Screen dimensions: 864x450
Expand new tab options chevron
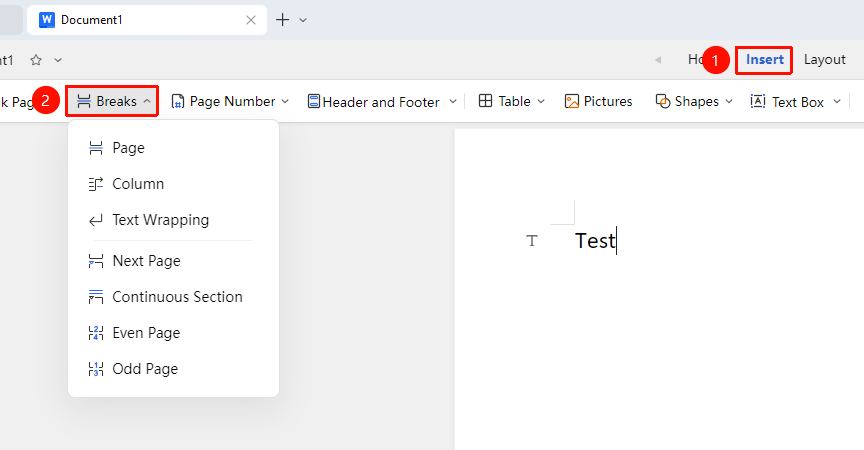pos(303,20)
